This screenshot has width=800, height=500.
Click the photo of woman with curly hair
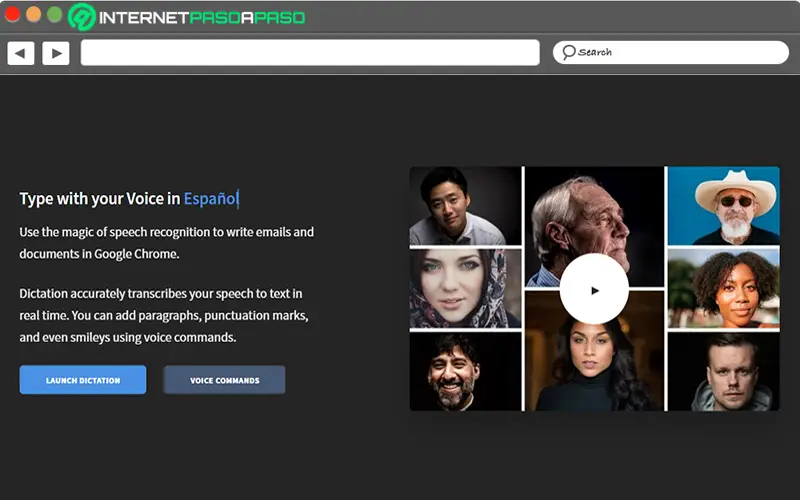click(723, 288)
